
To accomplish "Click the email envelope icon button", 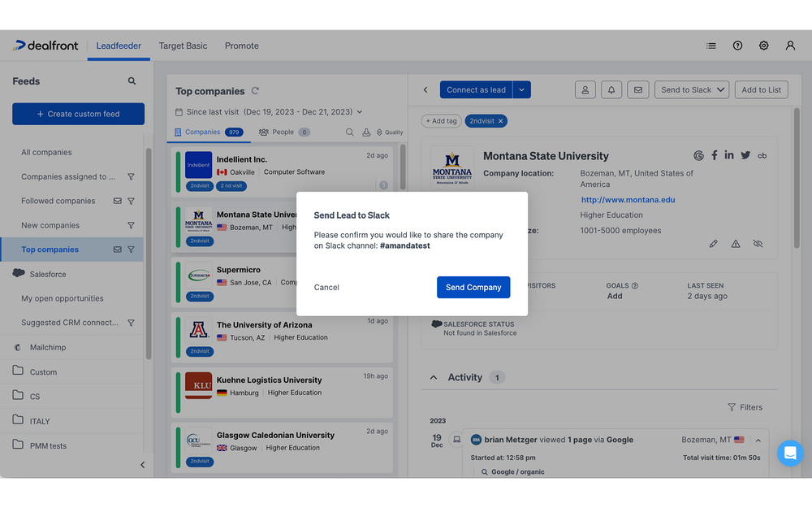I will click(638, 89).
